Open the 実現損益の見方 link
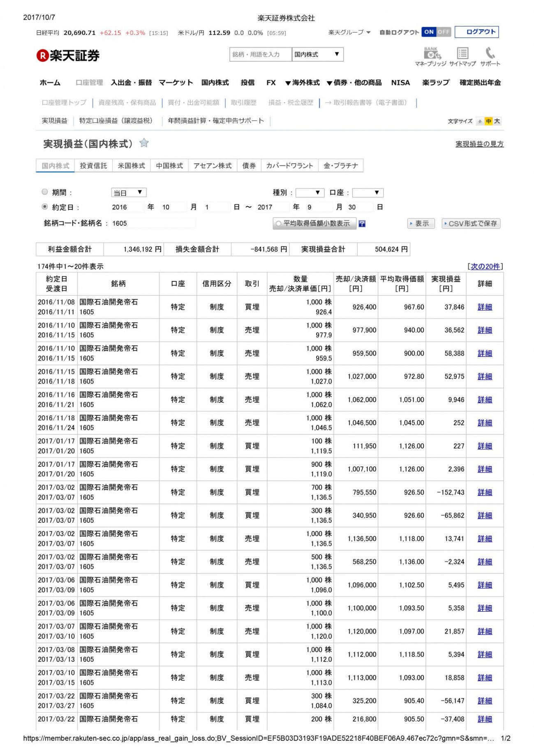This screenshot has height=756, width=534. click(479, 144)
